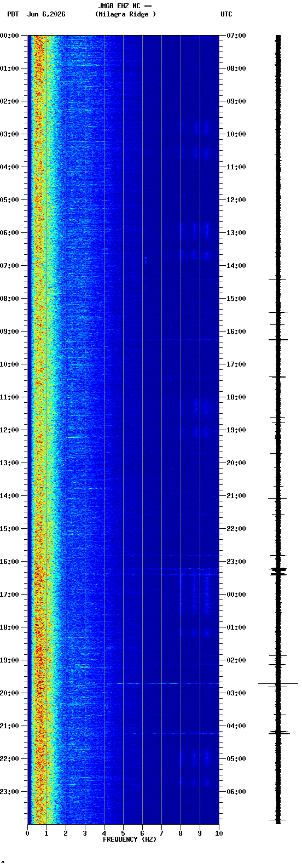Click the UTC '19:00' time label

tap(236, 430)
